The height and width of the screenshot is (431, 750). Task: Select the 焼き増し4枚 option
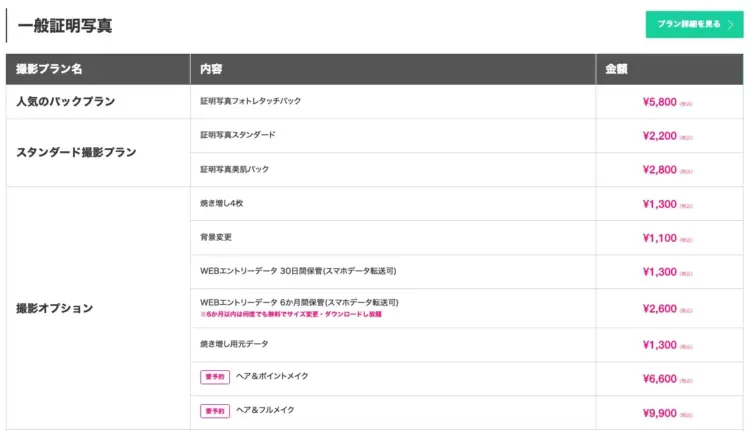coord(222,203)
